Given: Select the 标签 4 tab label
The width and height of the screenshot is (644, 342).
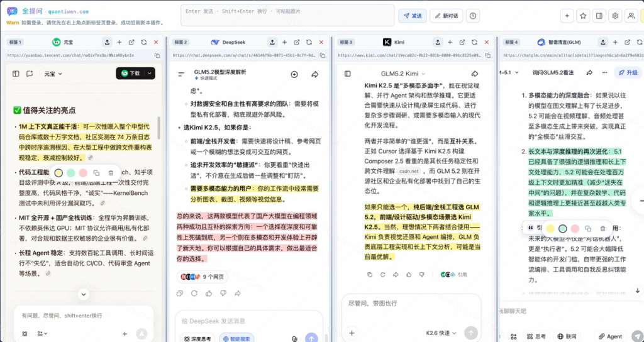Looking at the screenshot, I should 511,42.
